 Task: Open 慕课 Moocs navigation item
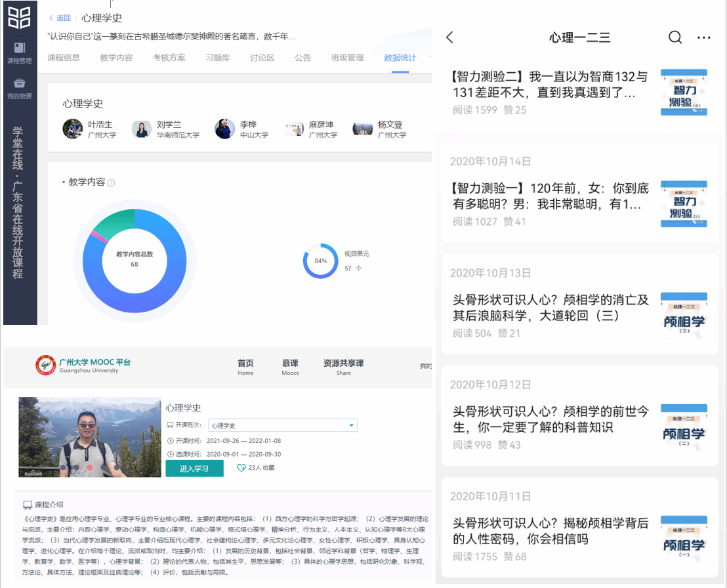click(x=290, y=367)
